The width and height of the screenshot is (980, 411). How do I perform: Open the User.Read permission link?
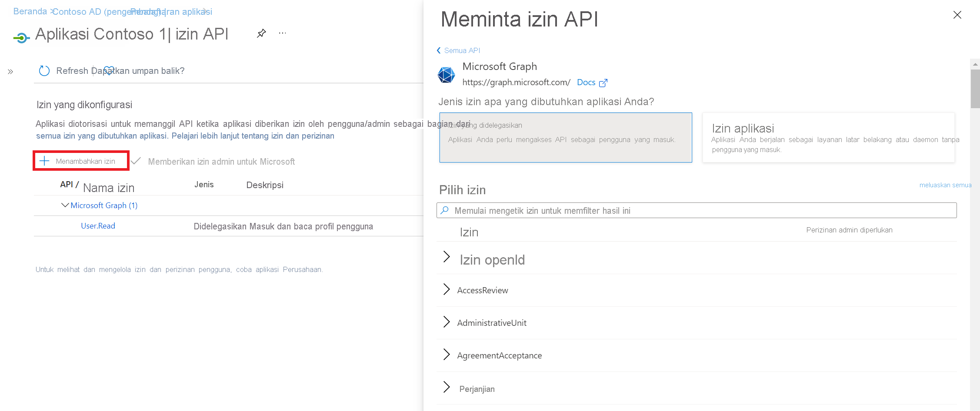[98, 226]
